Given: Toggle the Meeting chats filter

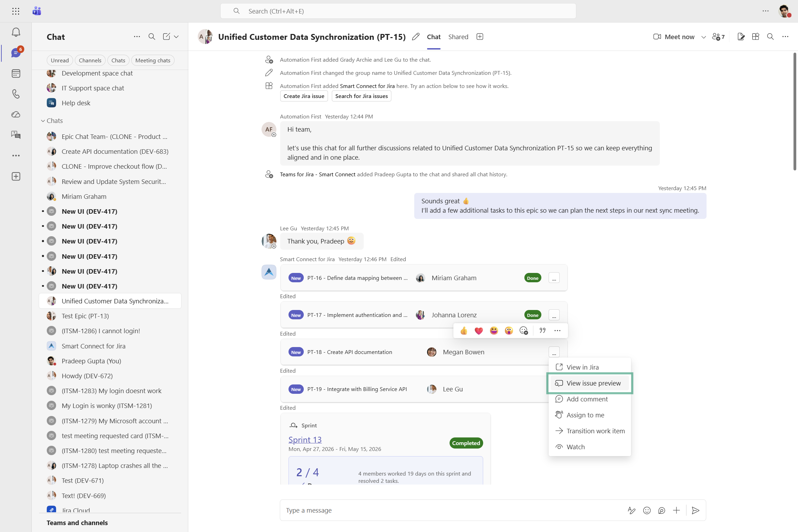Looking at the screenshot, I should [x=153, y=60].
